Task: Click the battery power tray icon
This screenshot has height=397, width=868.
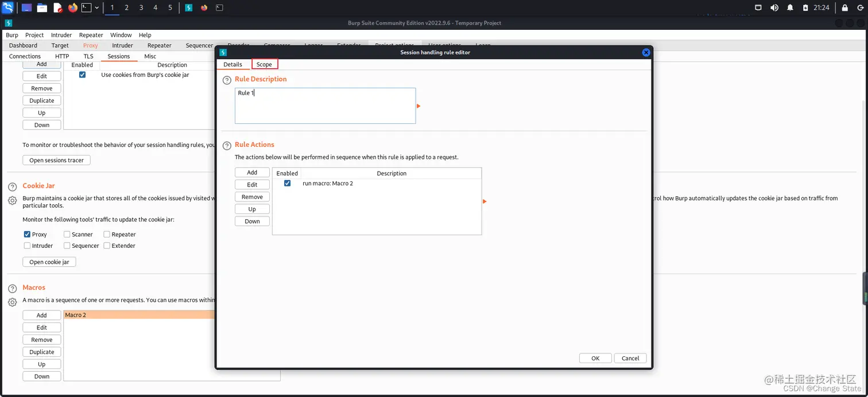Action: click(806, 8)
